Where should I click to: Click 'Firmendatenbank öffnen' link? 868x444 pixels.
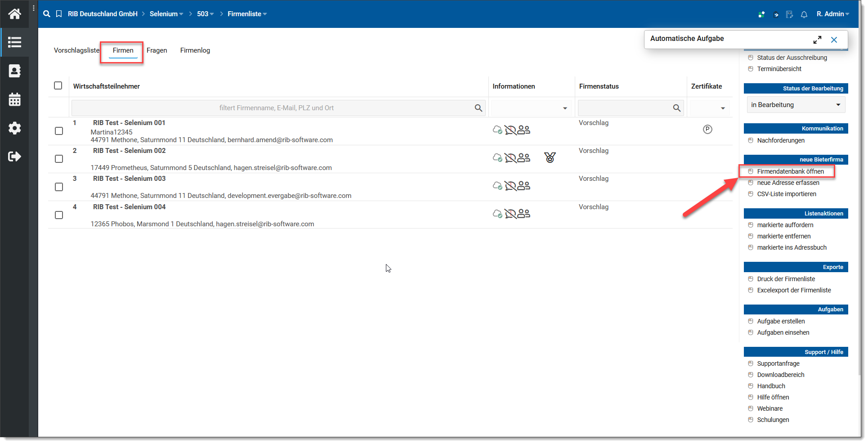tap(790, 171)
